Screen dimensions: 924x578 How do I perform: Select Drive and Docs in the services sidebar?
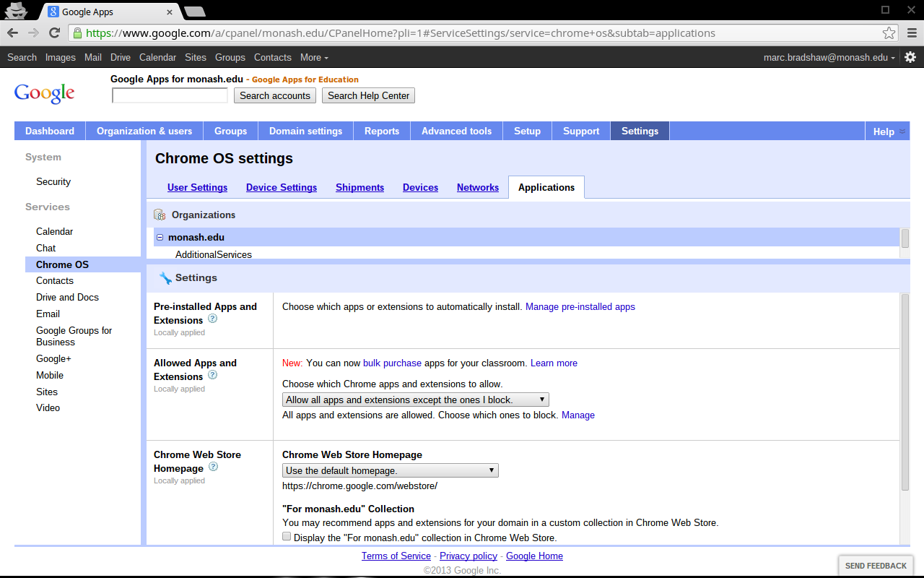coord(67,297)
